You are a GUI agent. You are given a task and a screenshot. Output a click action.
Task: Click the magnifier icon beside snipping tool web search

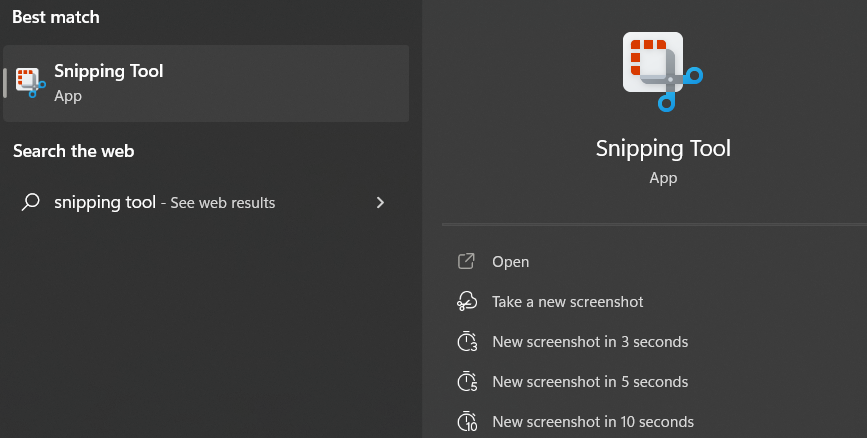click(30, 202)
